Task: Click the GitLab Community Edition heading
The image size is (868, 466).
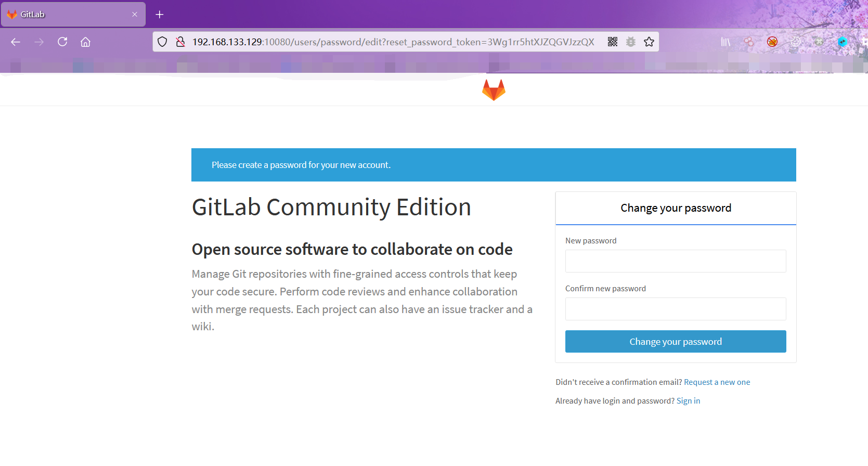Action: click(x=331, y=207)
